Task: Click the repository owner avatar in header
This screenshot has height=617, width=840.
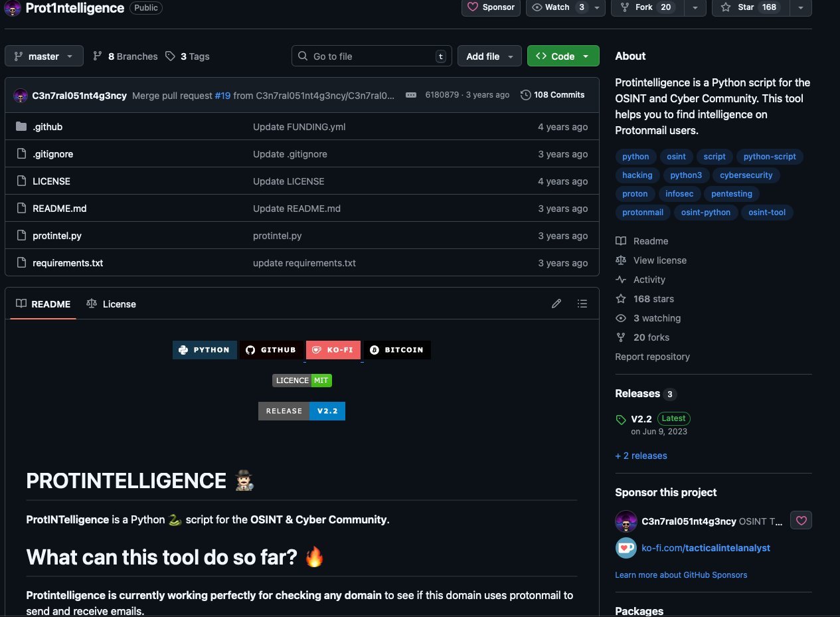Action: point(13,8)
